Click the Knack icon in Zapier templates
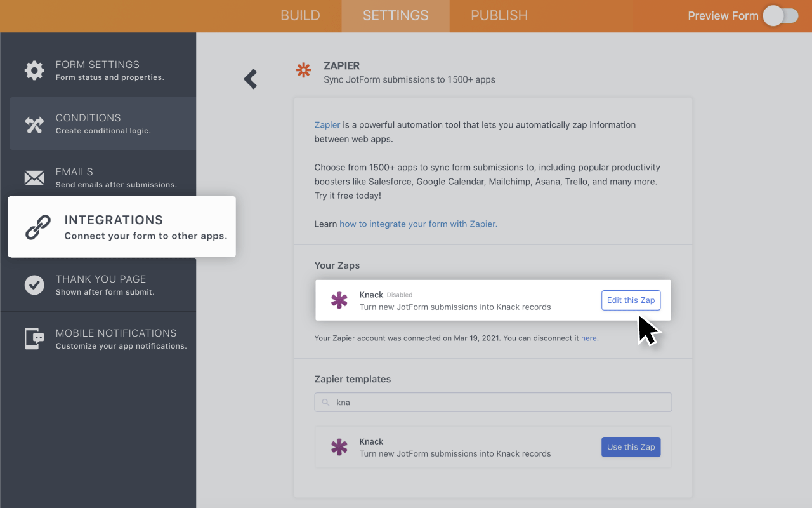Screen dimensions: 812x508 point(339,447)
